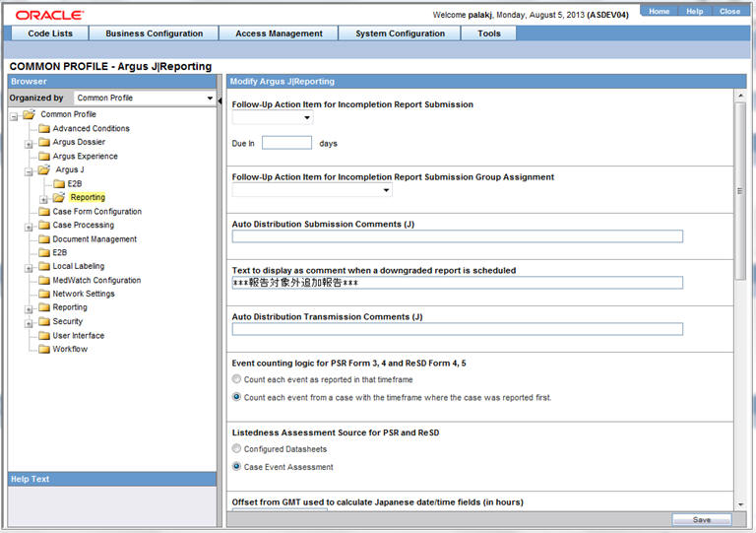This screenshot has height=533, width=756.
Task: Select the Document Management tree item label
Action: pos(94,238)
